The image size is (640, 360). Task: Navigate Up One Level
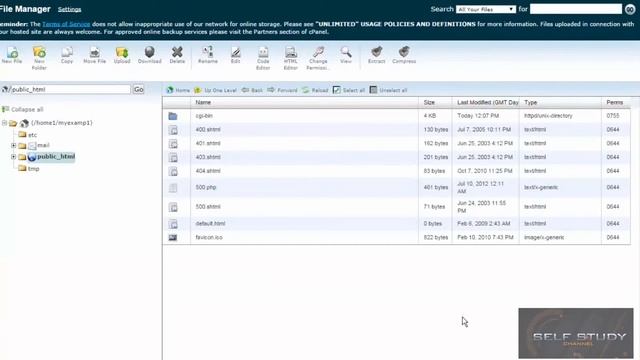(x=216, y=90)
